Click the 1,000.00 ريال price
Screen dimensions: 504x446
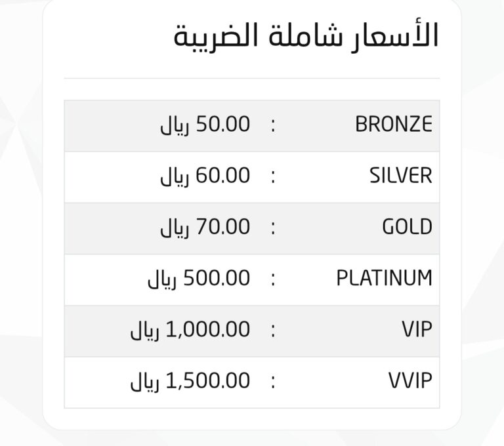190,331
